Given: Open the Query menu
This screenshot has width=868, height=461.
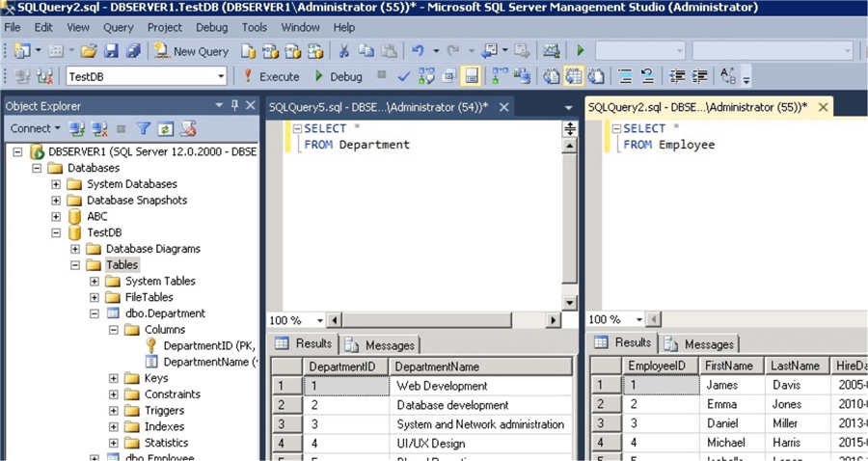Looking at the screenshot, I should click(118, 27).
